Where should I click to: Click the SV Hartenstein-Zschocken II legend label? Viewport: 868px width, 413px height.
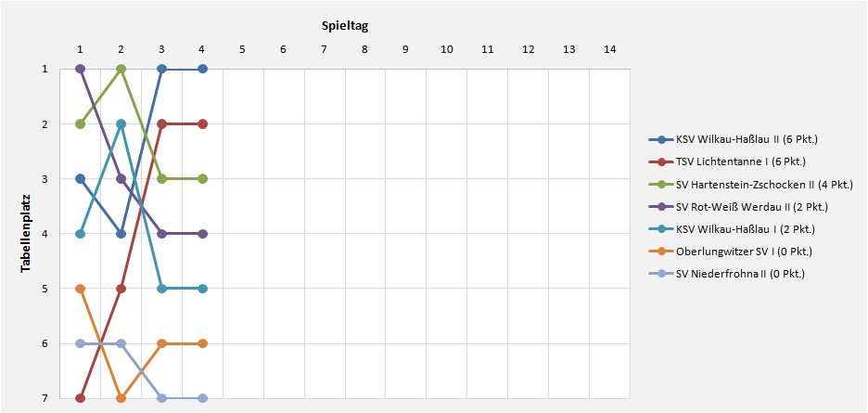click(750, 184)
